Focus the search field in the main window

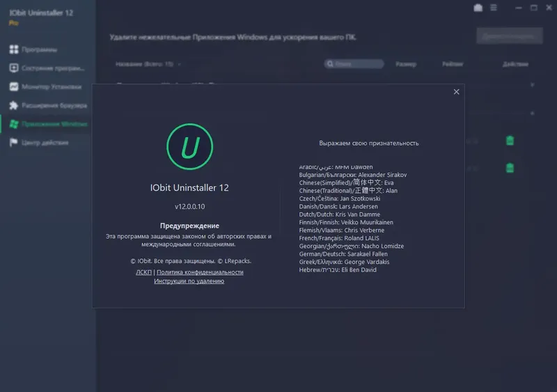[x=354, y=64]
